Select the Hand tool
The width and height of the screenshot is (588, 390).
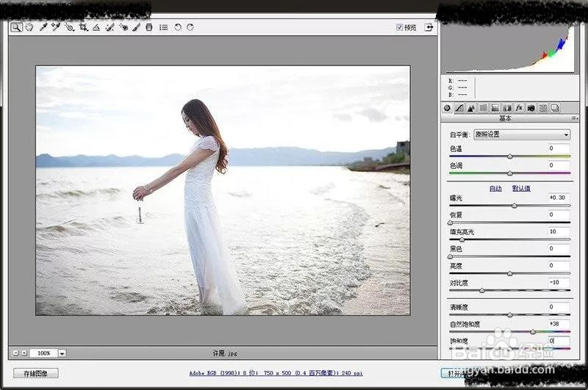pos(29,27)
